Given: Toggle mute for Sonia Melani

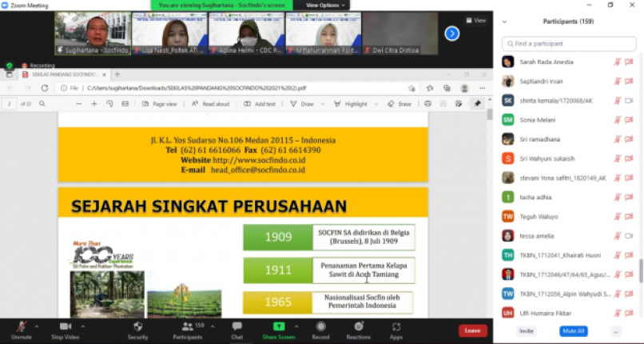Looking at the screenshot, I should tap(617, 120).
